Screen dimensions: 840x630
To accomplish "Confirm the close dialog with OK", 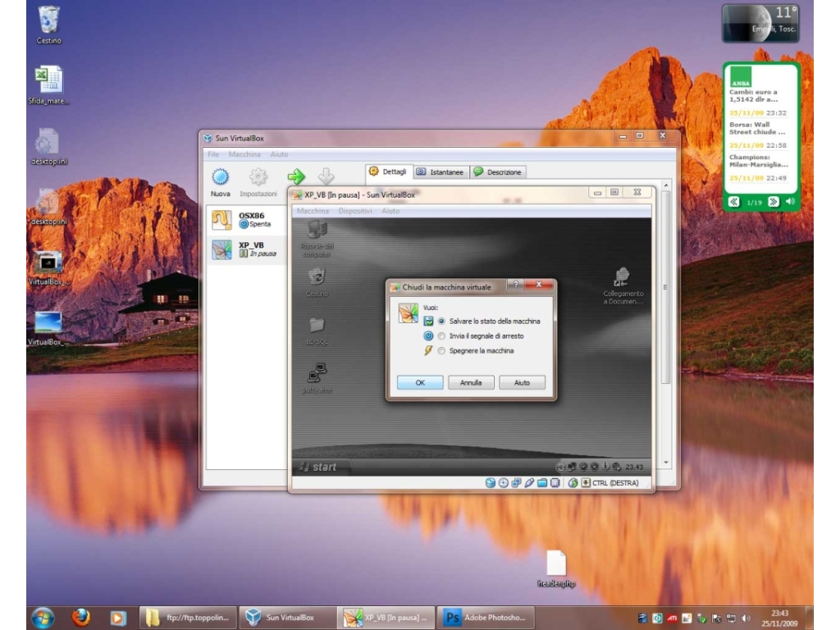I will pos(420,382).
